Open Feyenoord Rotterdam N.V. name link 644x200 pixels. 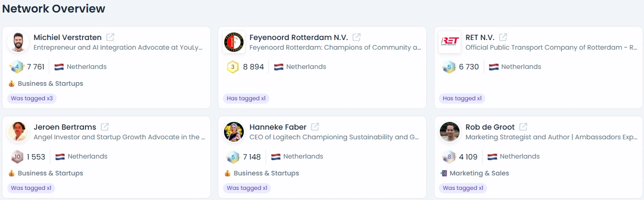point(299,37)
